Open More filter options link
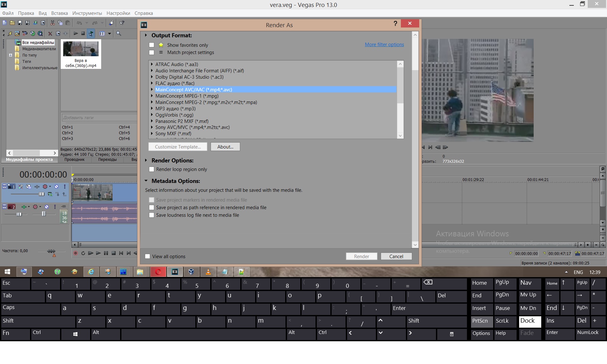 pyautogui.click(x=384, y=45)
